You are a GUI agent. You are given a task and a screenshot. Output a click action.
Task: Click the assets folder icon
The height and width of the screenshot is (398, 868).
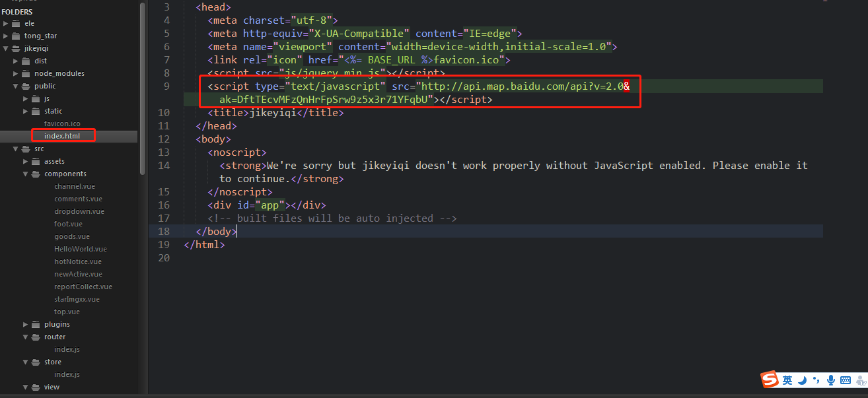36,161
